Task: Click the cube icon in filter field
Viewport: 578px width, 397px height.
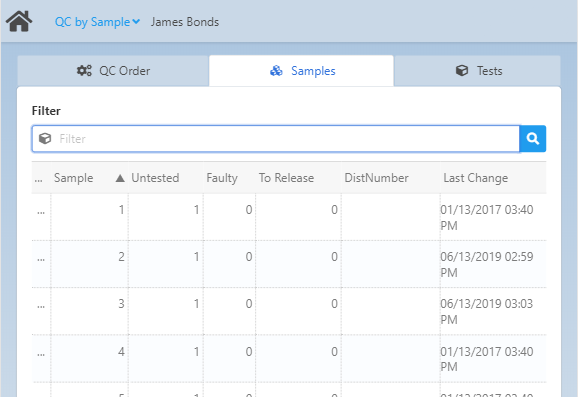Action: pyautogui.click(x=45, y=139)
